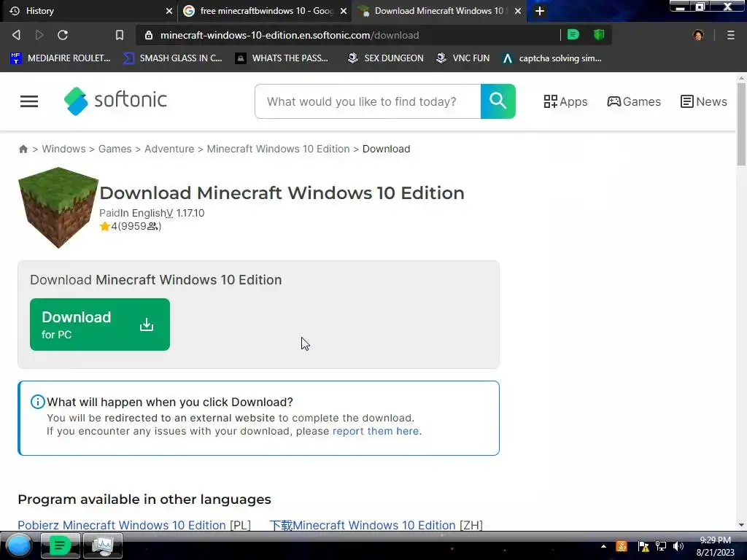
Task: Click the magnifier search button
Action: [x=498, y=101]
